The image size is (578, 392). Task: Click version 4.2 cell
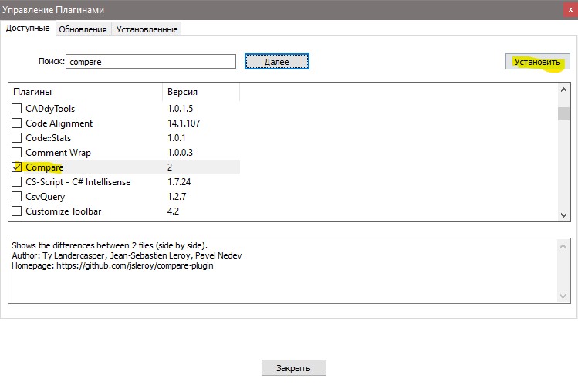coord(174,211)
